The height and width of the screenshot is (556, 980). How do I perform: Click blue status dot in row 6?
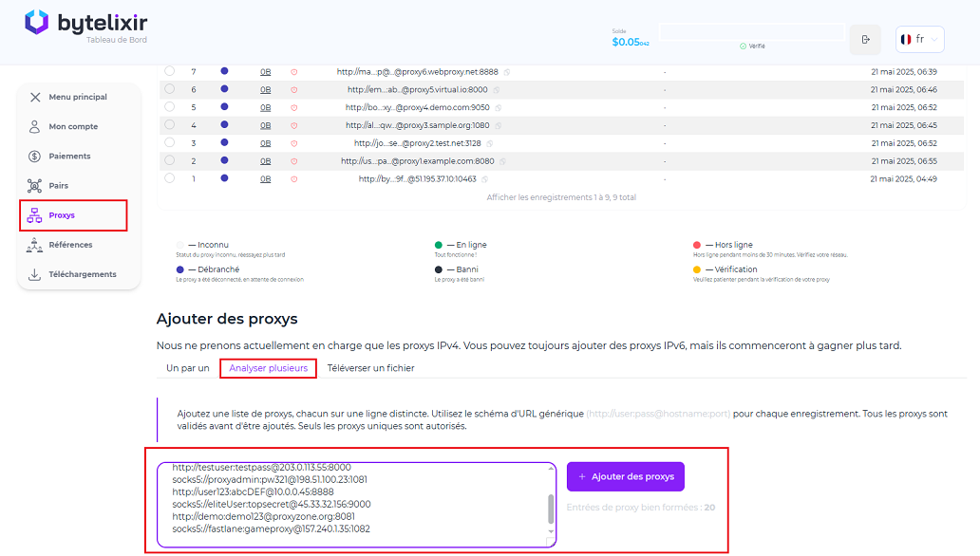click(x=224, y=88)
